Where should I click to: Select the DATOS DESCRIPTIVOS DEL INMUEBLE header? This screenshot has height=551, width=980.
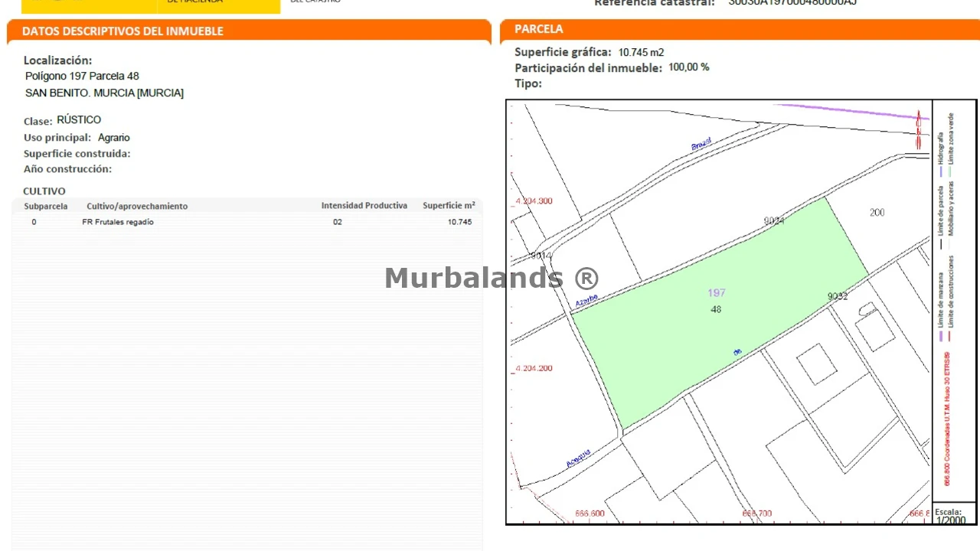(x=122, y=31)
